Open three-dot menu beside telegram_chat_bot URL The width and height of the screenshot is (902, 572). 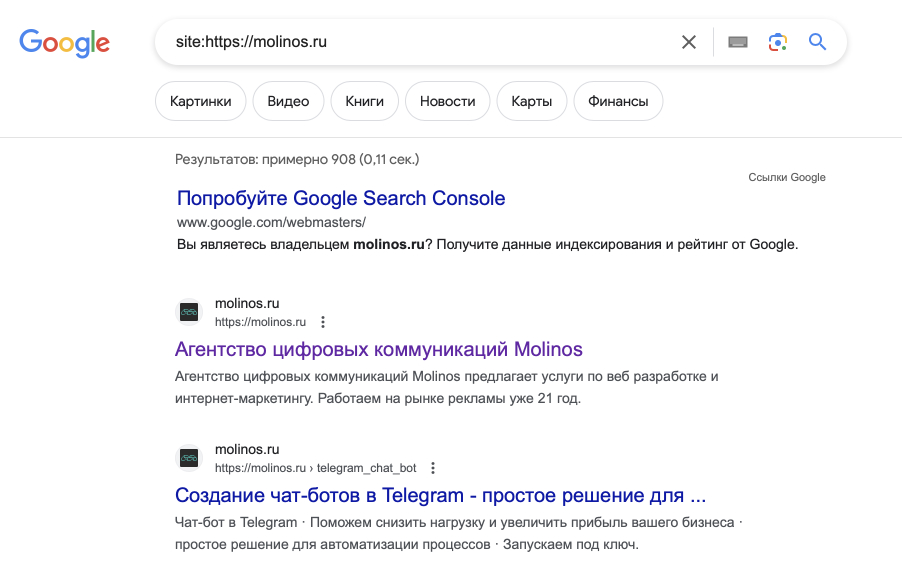click(433, 468)
